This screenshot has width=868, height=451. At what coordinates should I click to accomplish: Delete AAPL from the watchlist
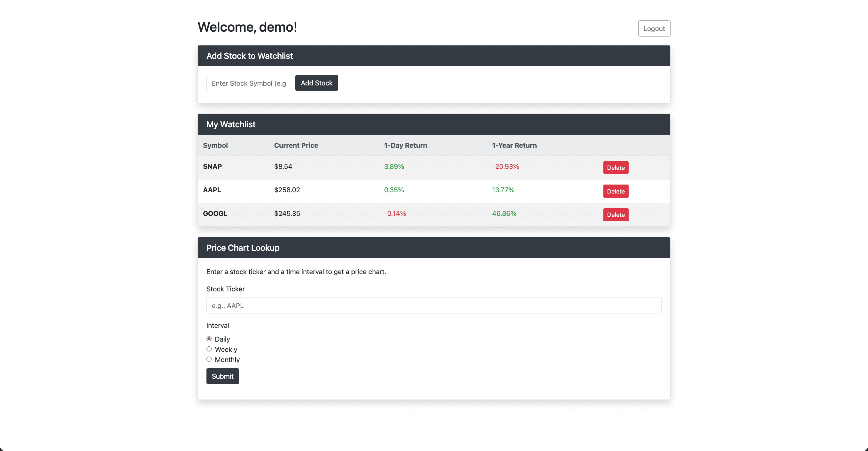[616, 191]
